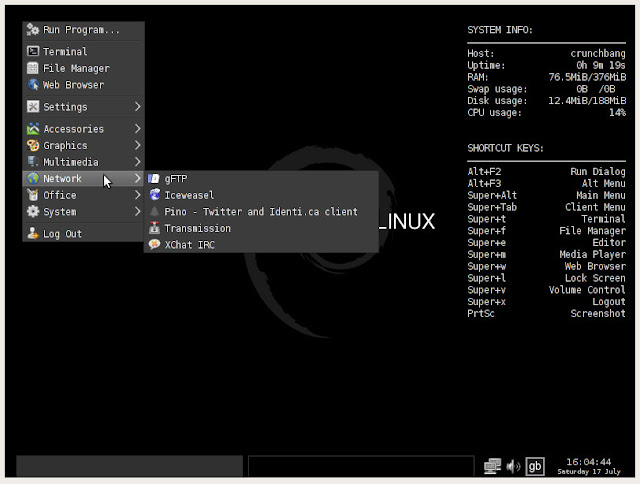Screen dimensions: 640x484
Task: Select the Office menu label
Action: pyautogui.click(x=60, y=195)
